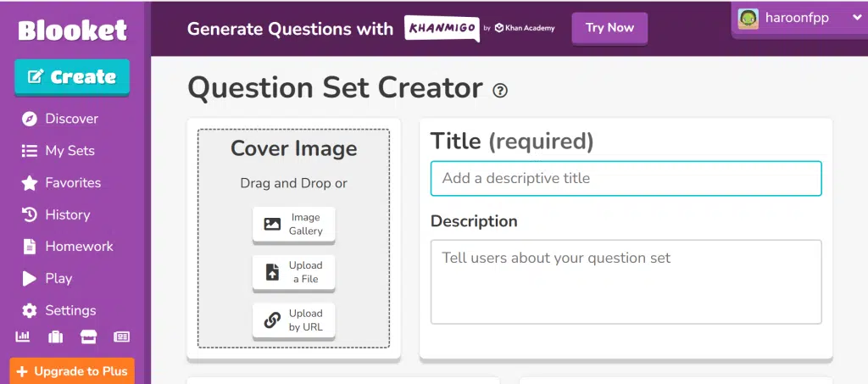
Task: Open the Stats bar chart icon
Action: coord(23,337)
